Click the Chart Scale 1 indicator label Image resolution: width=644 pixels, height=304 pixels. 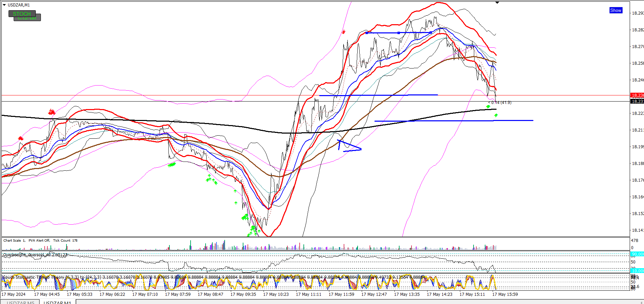(x=14, y=241)
